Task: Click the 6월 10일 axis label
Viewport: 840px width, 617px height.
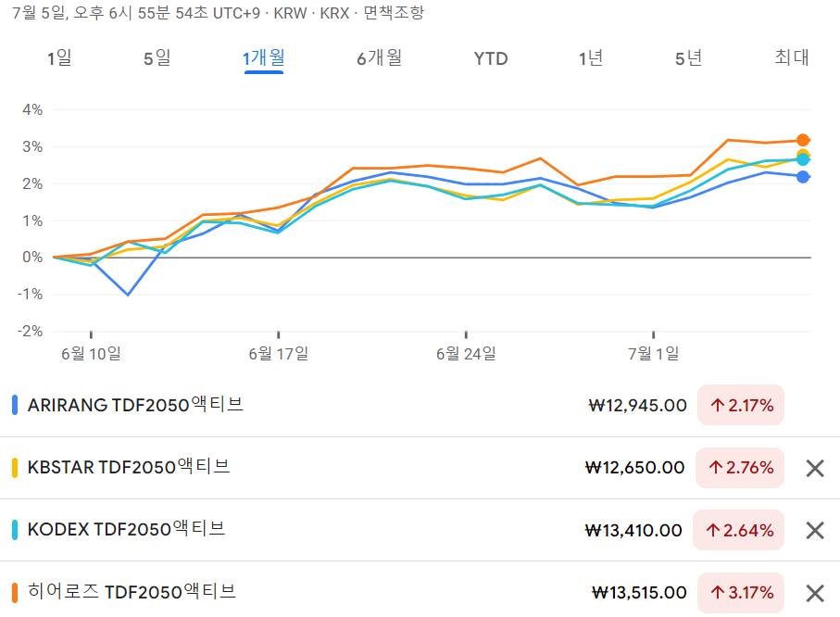Action: click(x=91, y=354)
